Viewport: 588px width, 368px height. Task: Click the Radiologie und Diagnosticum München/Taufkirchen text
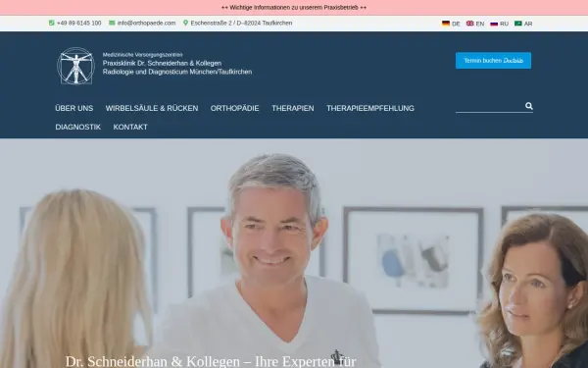click(x=177, y=72)
